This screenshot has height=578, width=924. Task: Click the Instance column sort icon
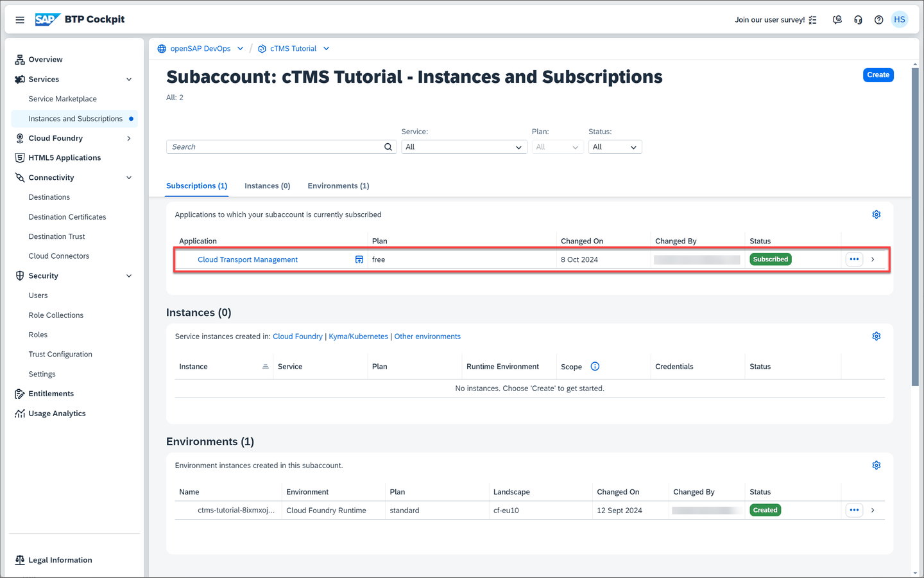click(x=266, y=367)
